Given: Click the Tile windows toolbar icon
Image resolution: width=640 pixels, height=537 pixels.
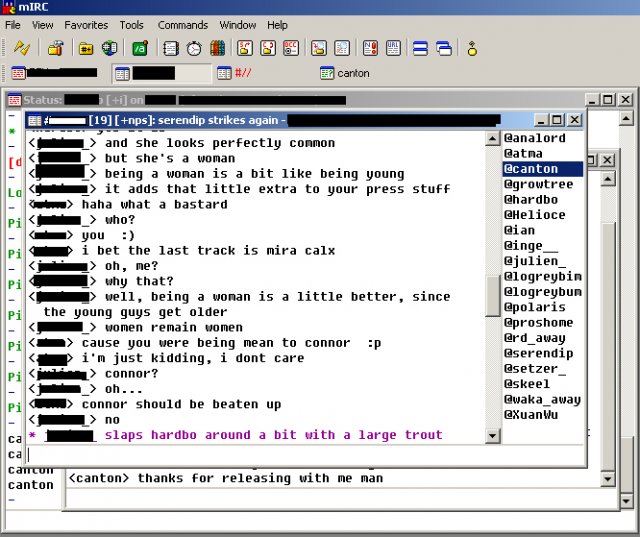Looking at the screenshot, I should (420, 48).
